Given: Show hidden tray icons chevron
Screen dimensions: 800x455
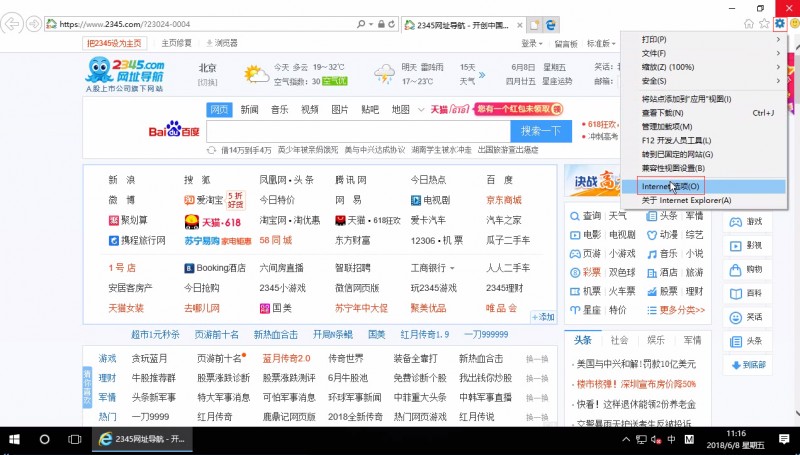Looking at the screenshot, I should (627, 439).
